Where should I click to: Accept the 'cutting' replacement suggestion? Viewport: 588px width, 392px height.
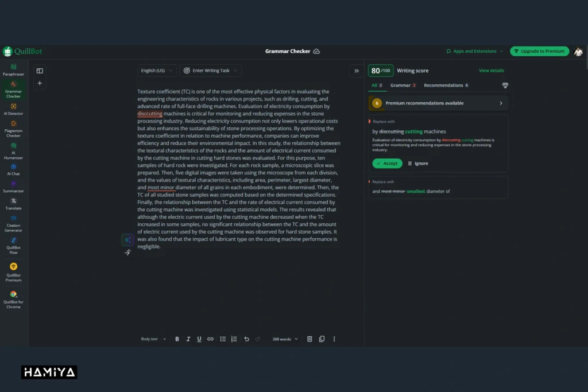click(x=387, y=164)
